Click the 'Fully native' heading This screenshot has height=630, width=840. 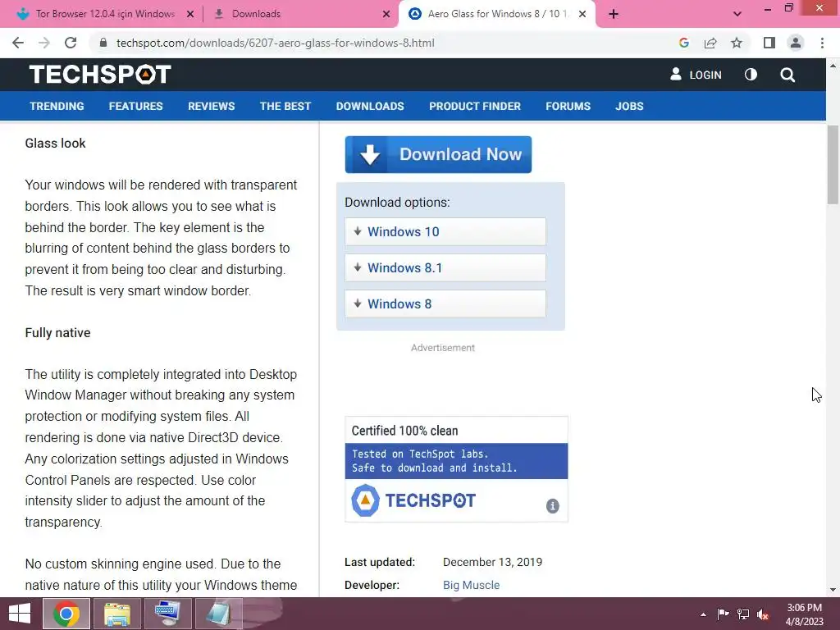pyautogui.click(x=58, y=333)
